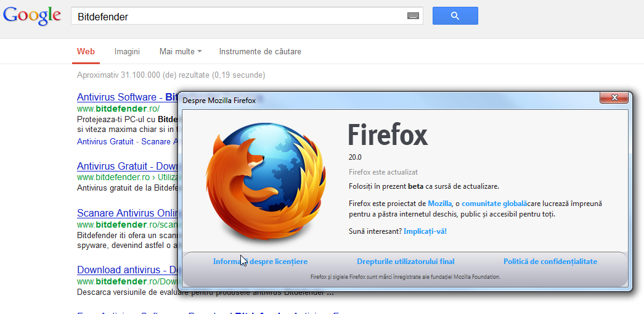644x314 pixels.
Task: Open the Download antivirus result link
Action: 128,270
